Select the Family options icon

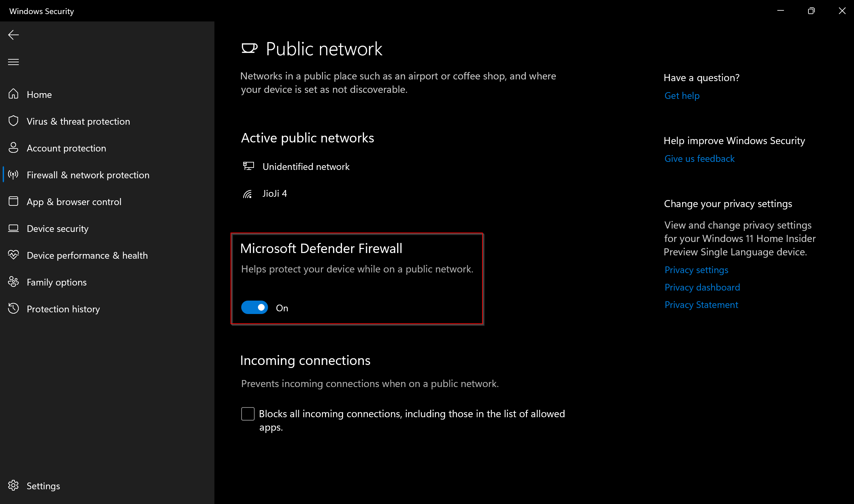point(14,282)
